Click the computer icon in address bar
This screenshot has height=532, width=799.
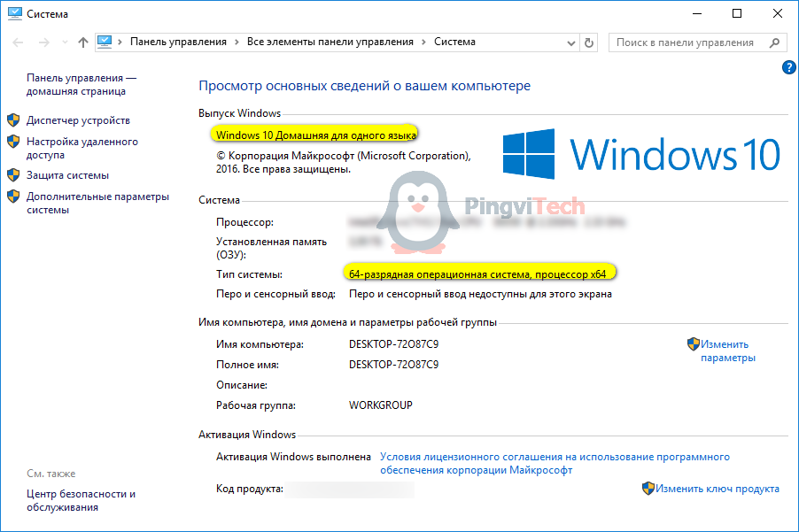[105, 42]
